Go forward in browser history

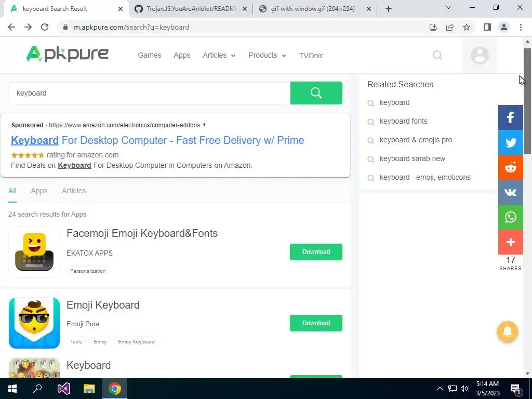point(28,27)
